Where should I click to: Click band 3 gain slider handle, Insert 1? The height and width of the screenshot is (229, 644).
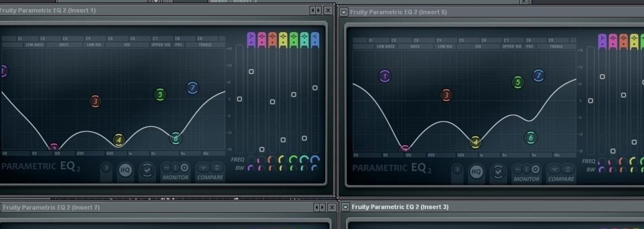click(x=272, y=102)
